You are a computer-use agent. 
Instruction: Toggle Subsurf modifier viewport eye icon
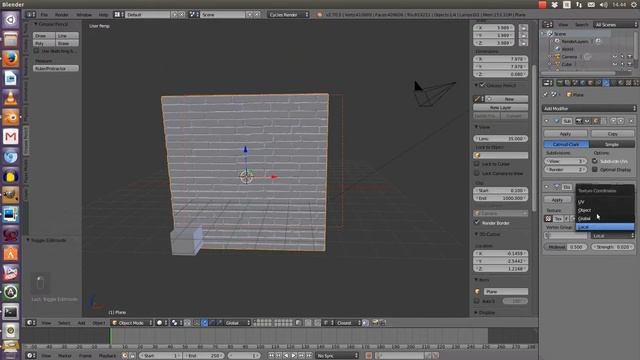pos(587,121)
